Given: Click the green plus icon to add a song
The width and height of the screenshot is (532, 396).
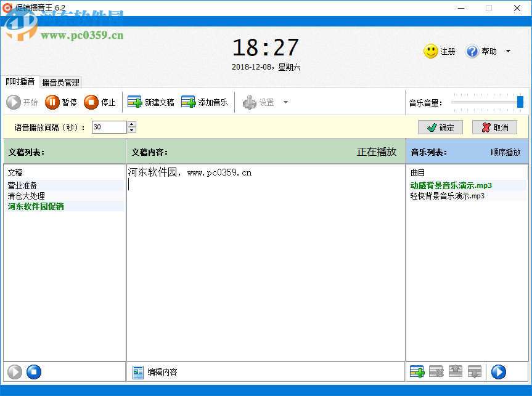Looking at the screenshot, I should [x=417, y=371].
